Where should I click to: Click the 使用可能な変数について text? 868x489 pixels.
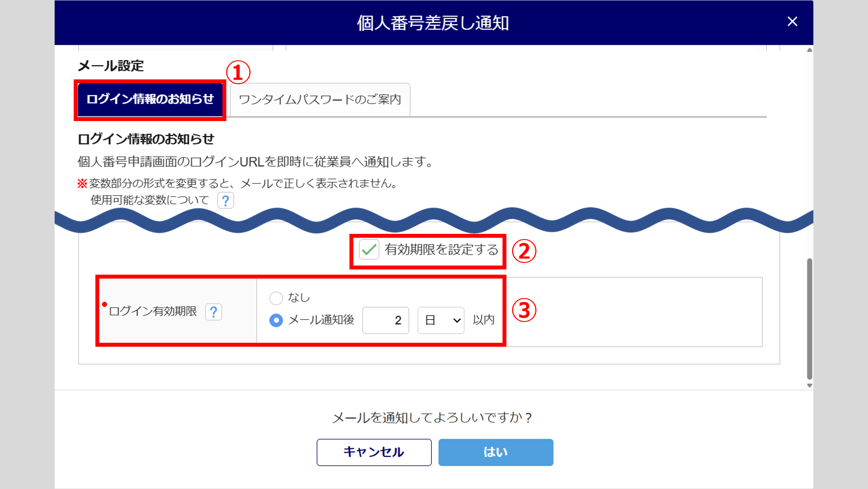(150, 200)
